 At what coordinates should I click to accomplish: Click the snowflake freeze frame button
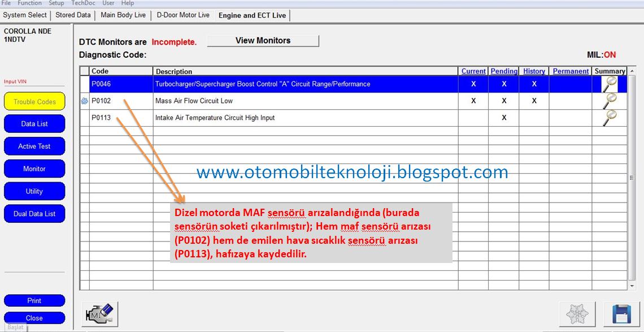[577, 314]
